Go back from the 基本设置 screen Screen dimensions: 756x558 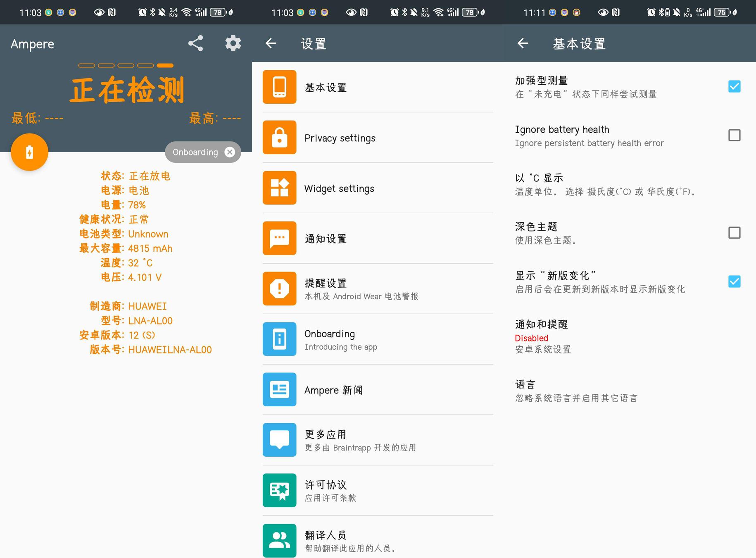coord(523,43)
